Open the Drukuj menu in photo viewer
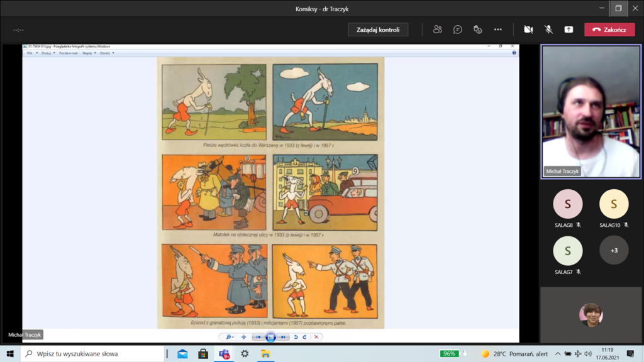644x362 pixels. tap(46, 53)
